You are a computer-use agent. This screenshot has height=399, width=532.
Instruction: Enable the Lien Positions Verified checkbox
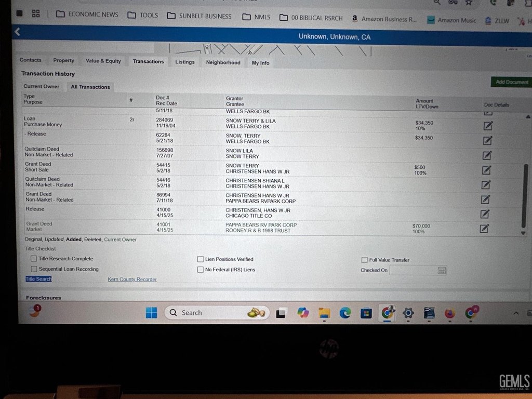tap(201, 259)
